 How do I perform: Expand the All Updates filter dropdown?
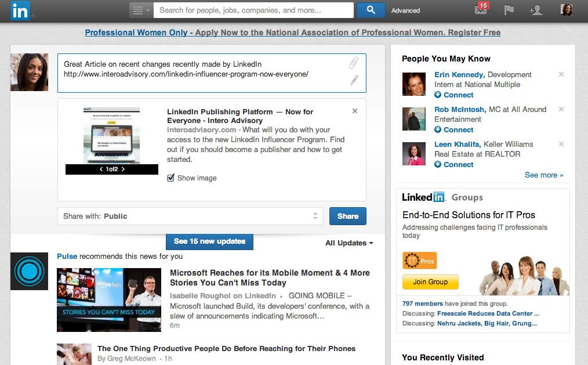pos(349,243)
